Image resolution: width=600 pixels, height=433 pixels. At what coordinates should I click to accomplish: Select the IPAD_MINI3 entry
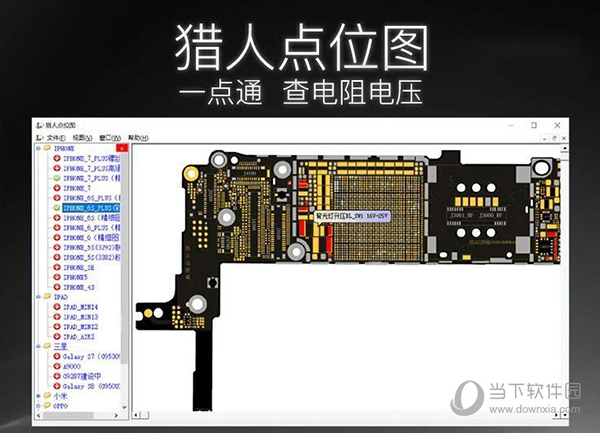point(80,317)
